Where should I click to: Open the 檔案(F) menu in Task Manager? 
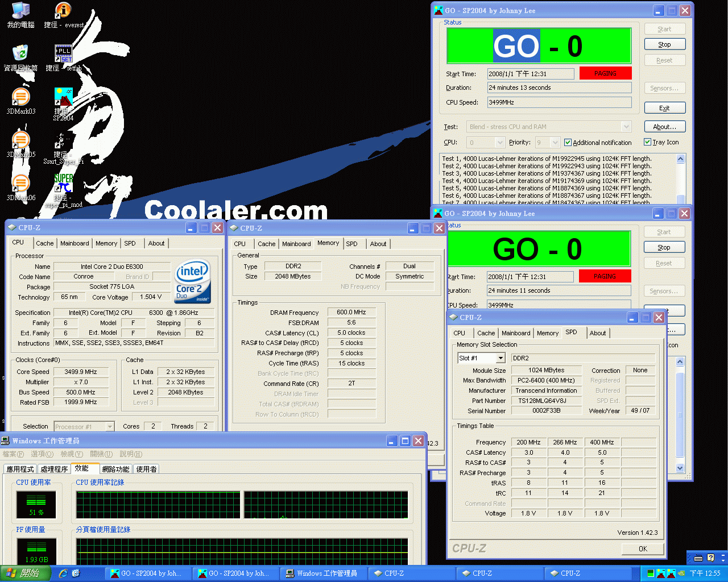coord(14,454)
